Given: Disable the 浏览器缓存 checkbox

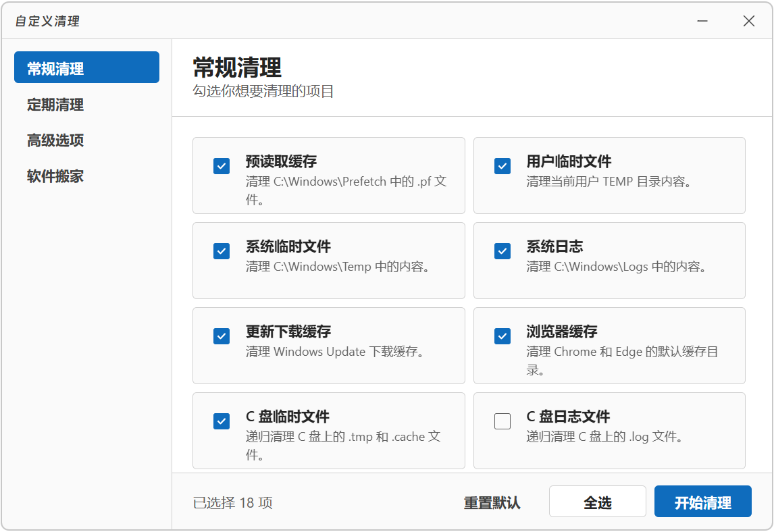Looking at the screenshot, I should click(502, 336).
